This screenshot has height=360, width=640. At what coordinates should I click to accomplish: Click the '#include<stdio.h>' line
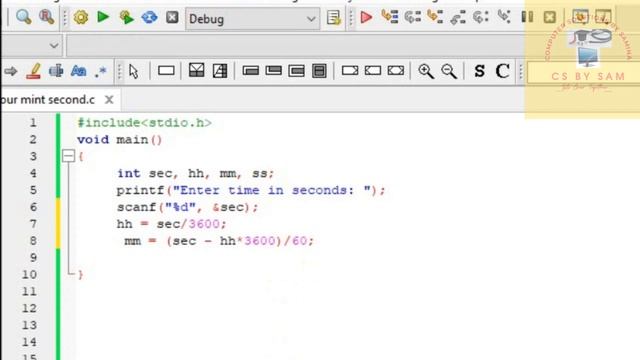(144, 123)
